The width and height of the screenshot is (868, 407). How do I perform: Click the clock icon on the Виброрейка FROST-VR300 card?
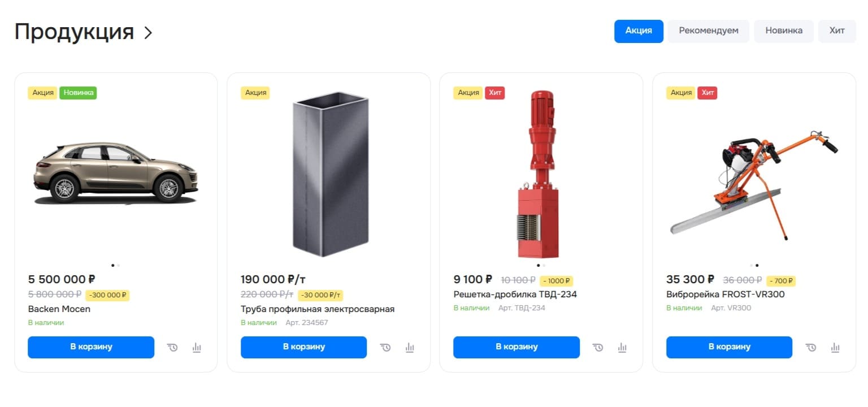tap(811, 348)
